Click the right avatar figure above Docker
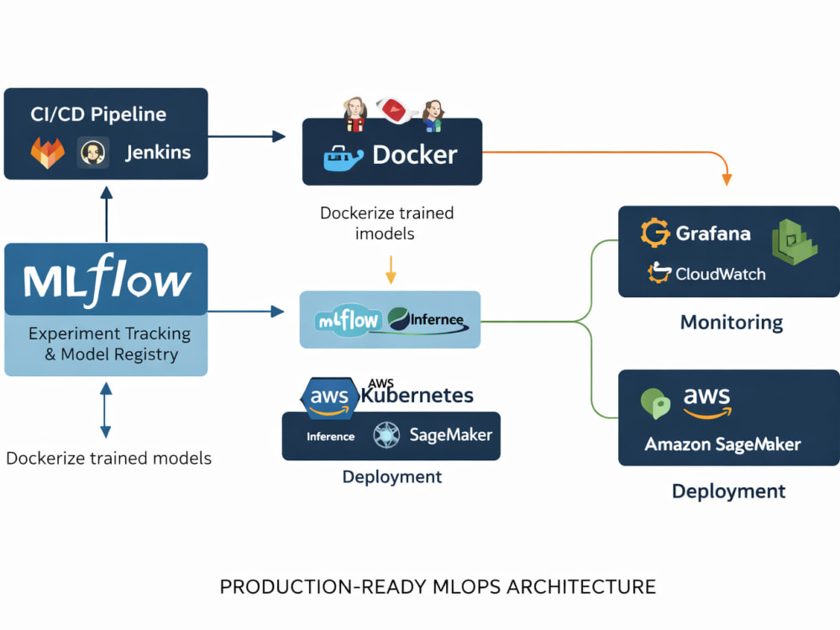Viewport: 840px width, 630px height. pyautogui.click(x=433, y=116)
